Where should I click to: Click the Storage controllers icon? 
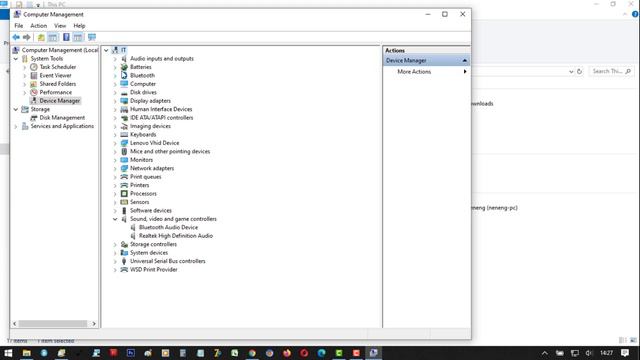(124, 244)
